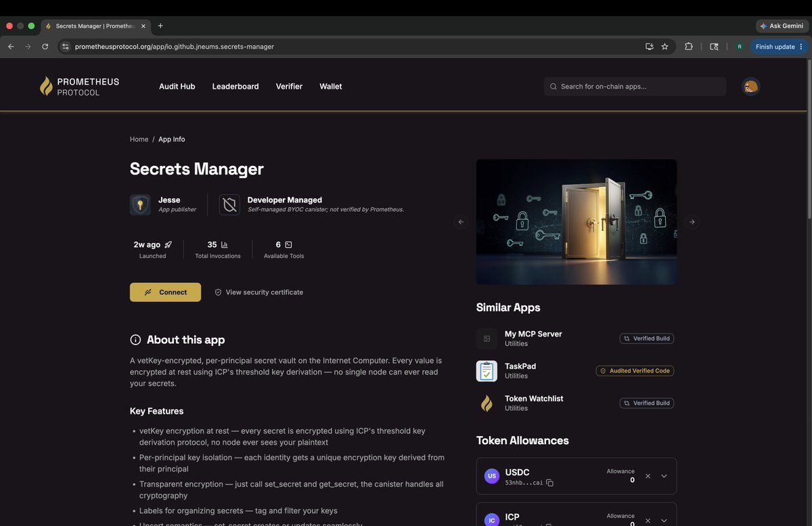This screenshot has height=526, width=812.
Task: Click the ICP token icon
Action: point(492,520)
